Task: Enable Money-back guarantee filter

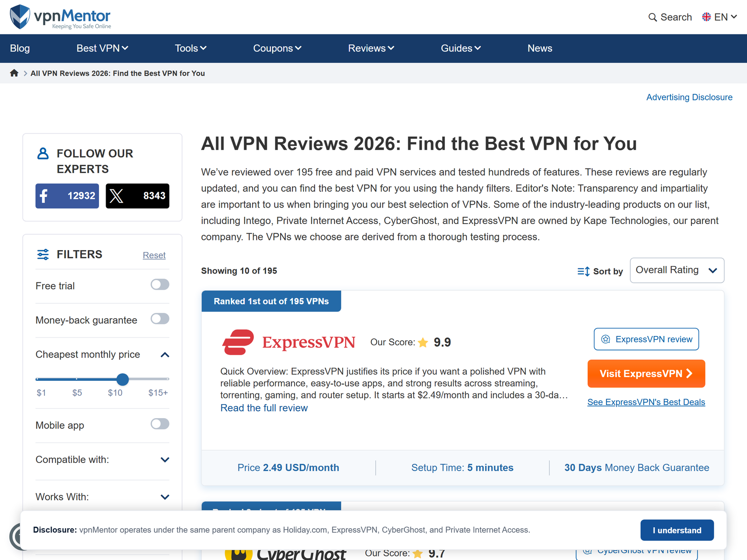Action: click(160, 319)
